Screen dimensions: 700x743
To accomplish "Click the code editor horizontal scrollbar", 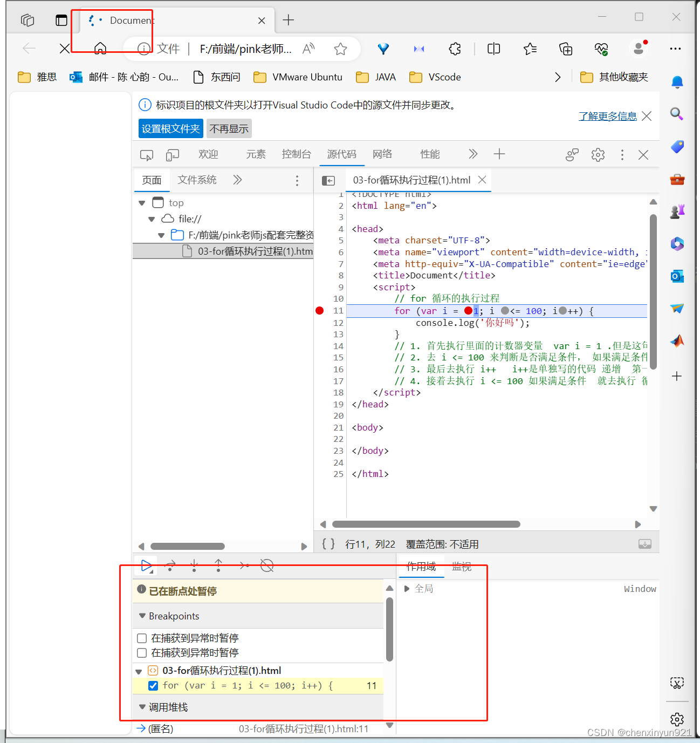I will click(x=426, y=524).
